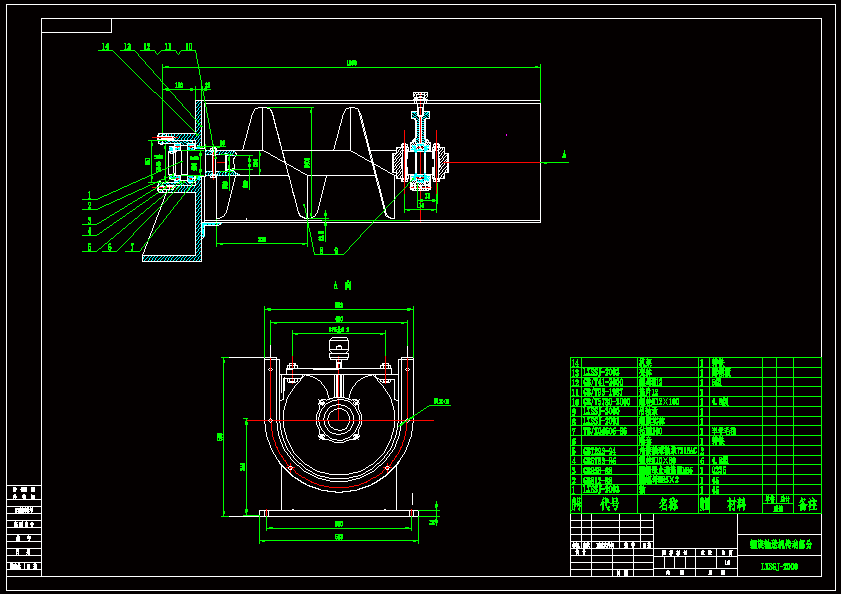The height and width of the screenshot is (594, 841).
Task: Select part callout 10 above the section view
Action: point(188,47)
